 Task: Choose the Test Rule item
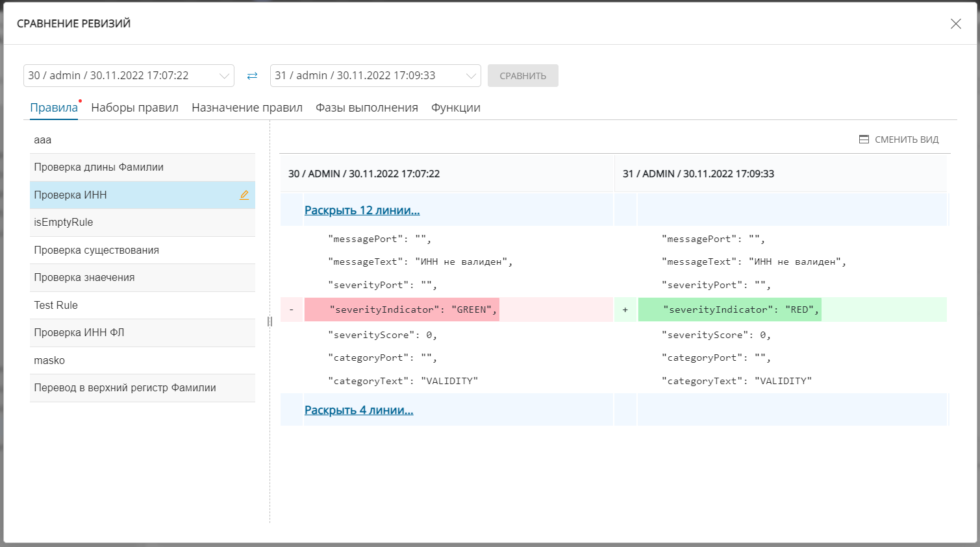point(56,305)
